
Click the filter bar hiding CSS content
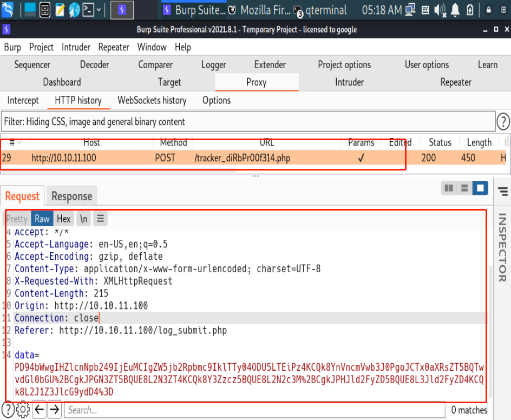[248, 122]
